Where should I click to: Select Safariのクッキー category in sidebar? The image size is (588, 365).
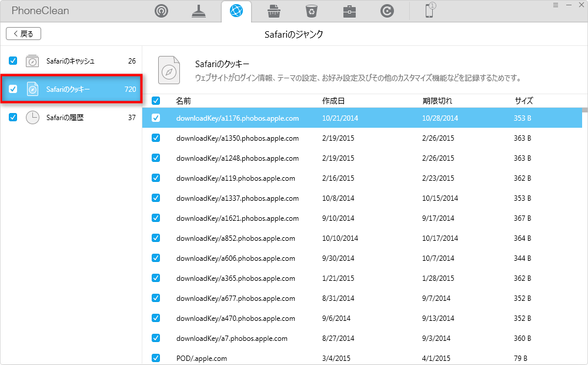click(x=71, y=89)
